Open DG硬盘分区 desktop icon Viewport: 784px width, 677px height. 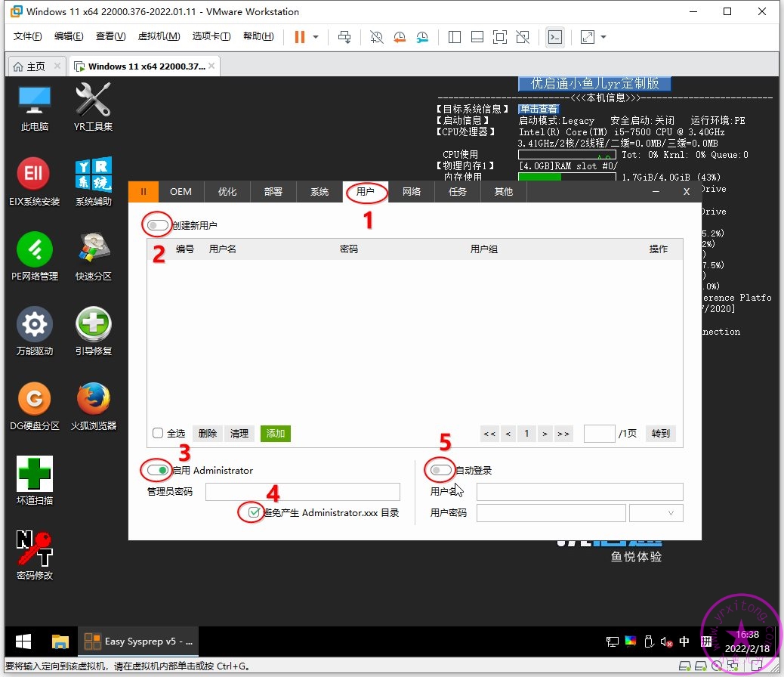(x=35, y=407)
